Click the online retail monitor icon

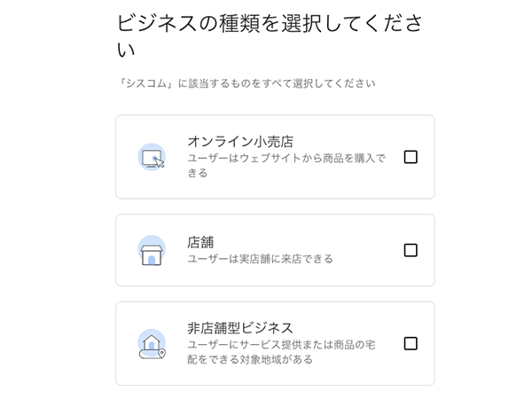tap(152, 158)
